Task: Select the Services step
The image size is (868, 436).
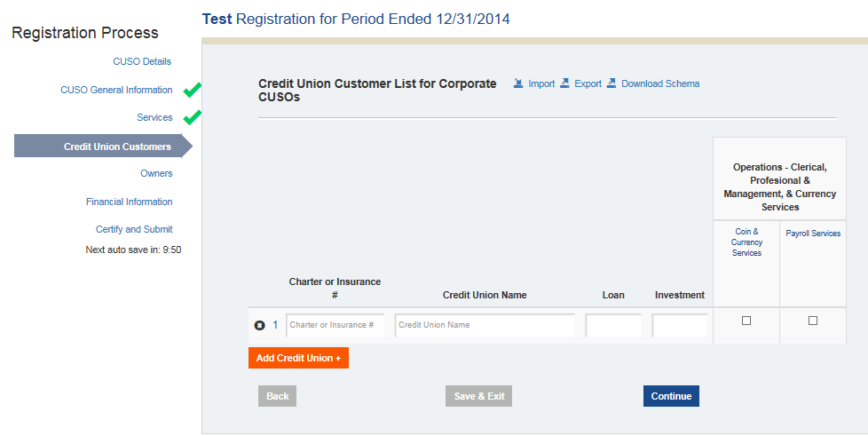Action: point(154,117)
